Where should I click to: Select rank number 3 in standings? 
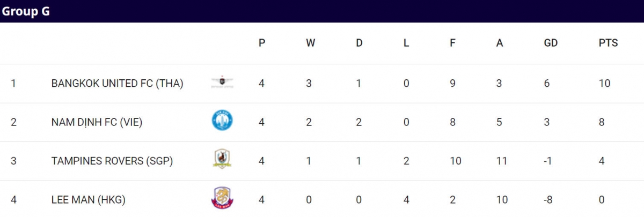13,161
